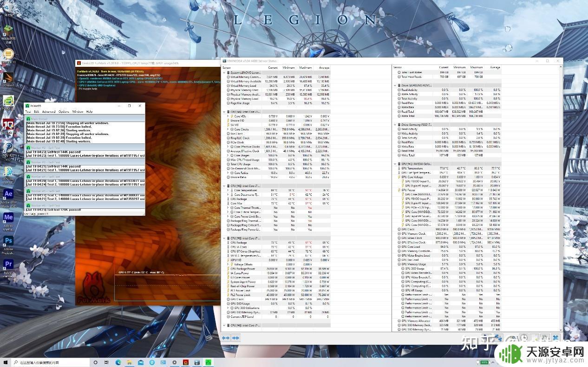Switch to Prime95 green taskbar icon
The height and width of the screenshot is (367, 588).
(x=209, y=362)
